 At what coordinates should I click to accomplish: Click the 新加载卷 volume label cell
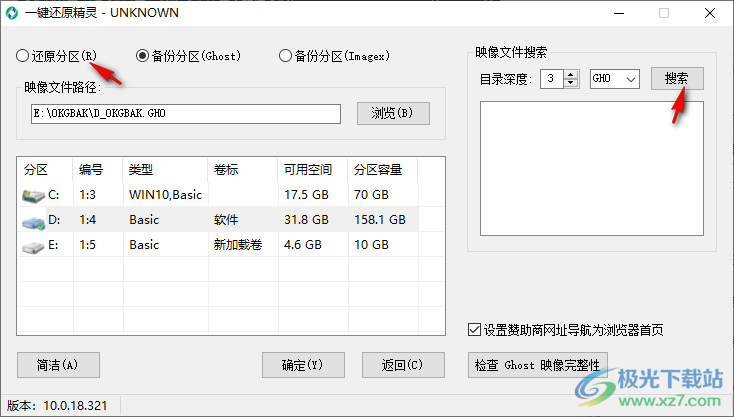[238, 245]
